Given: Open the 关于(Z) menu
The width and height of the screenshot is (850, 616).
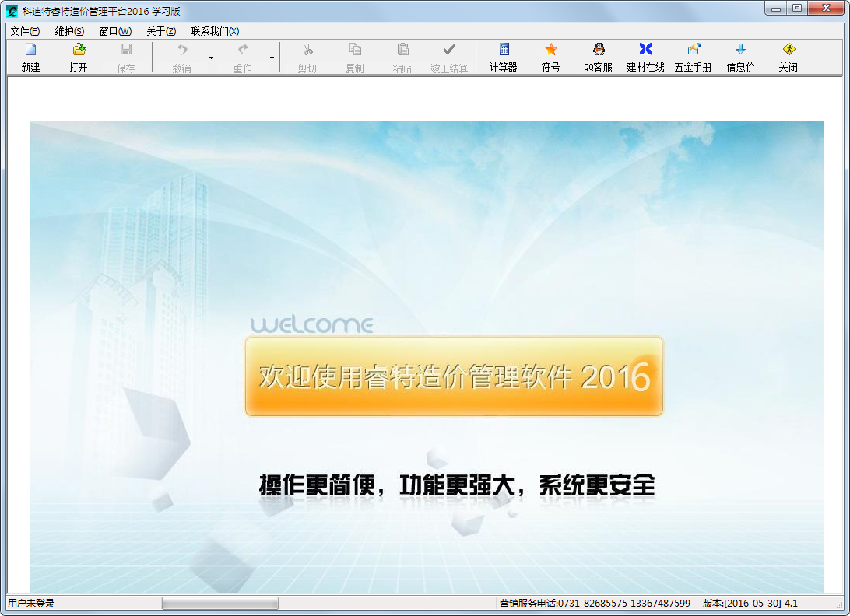Looking at the screenshot, I should click(161, 31).
